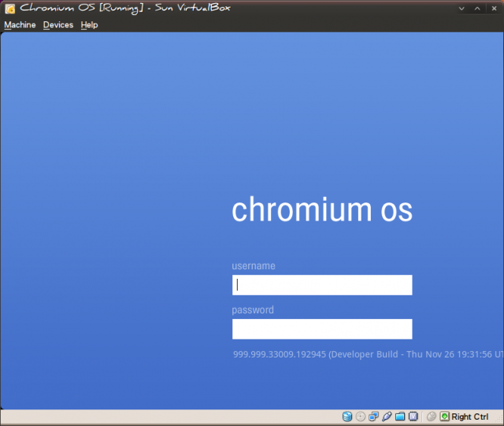Click the Right Ctrl host key label
The width and height of the screenshot is (504, 426).
[x=469, y=417]
